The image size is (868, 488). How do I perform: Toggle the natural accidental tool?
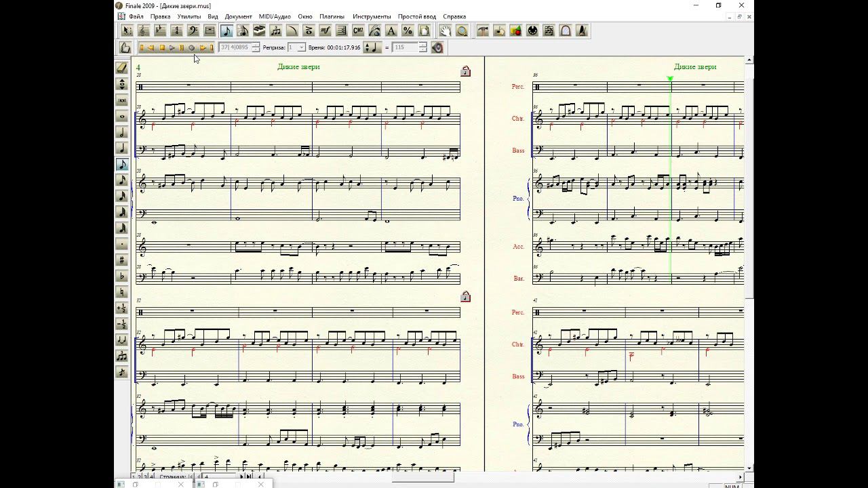[122, 292]
